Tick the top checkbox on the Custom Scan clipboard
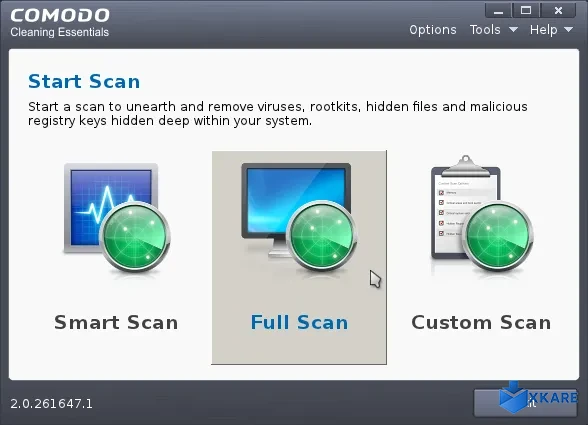 click(x=441, y=192)
